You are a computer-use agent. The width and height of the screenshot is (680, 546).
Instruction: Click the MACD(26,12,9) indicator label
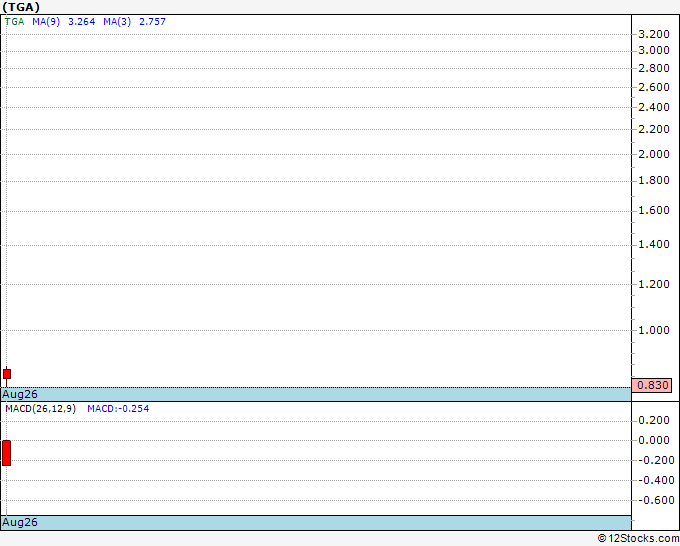tap(40, 409)
